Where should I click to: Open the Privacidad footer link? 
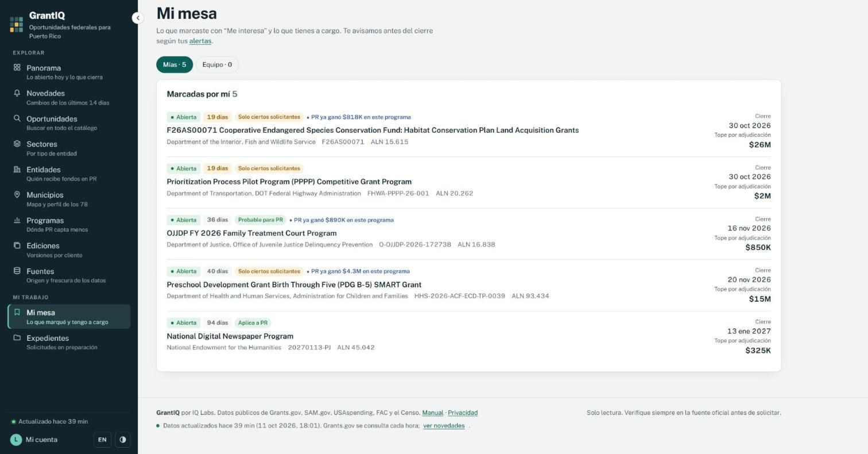[463, 413]
